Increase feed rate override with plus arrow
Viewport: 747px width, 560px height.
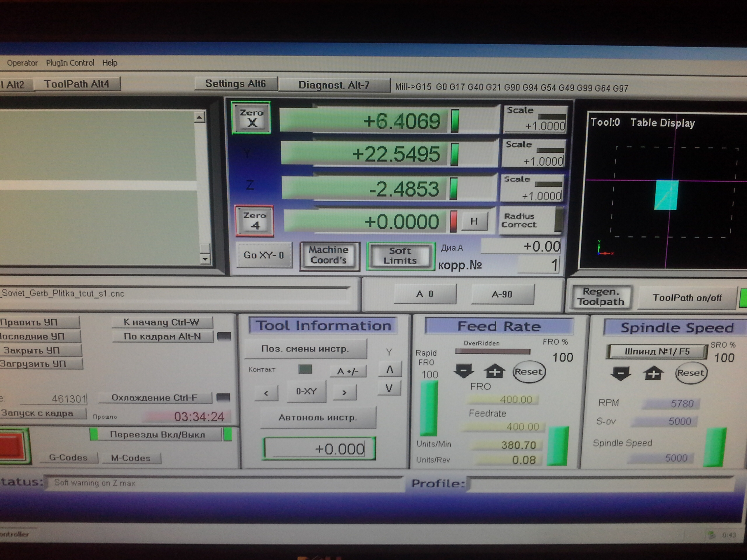[494, 371]
